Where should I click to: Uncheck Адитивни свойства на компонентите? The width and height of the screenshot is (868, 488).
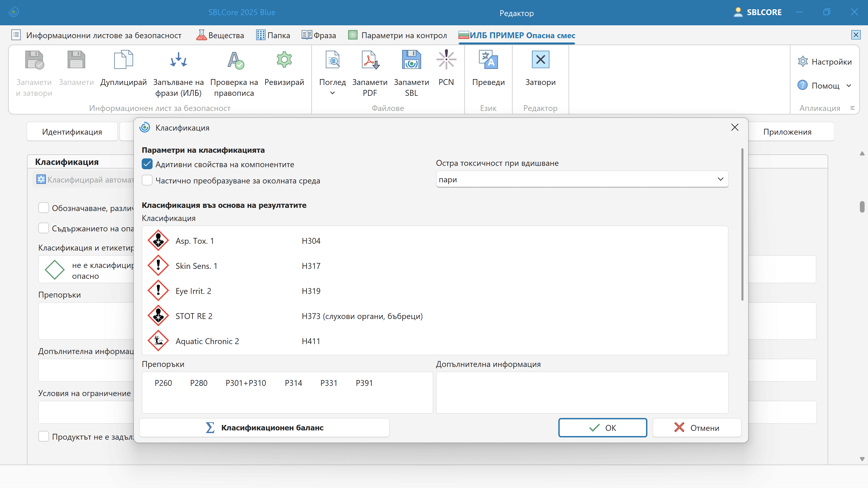pos(147,164)
